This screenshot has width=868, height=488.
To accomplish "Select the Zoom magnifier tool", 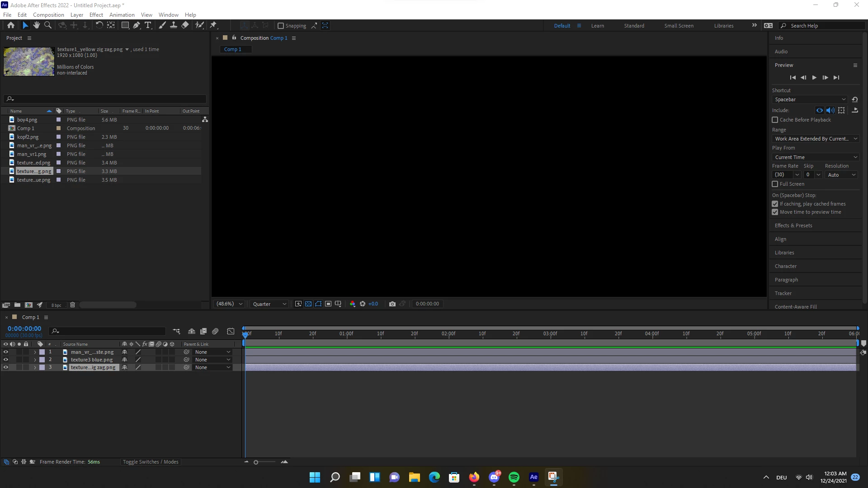I will 47,25.
